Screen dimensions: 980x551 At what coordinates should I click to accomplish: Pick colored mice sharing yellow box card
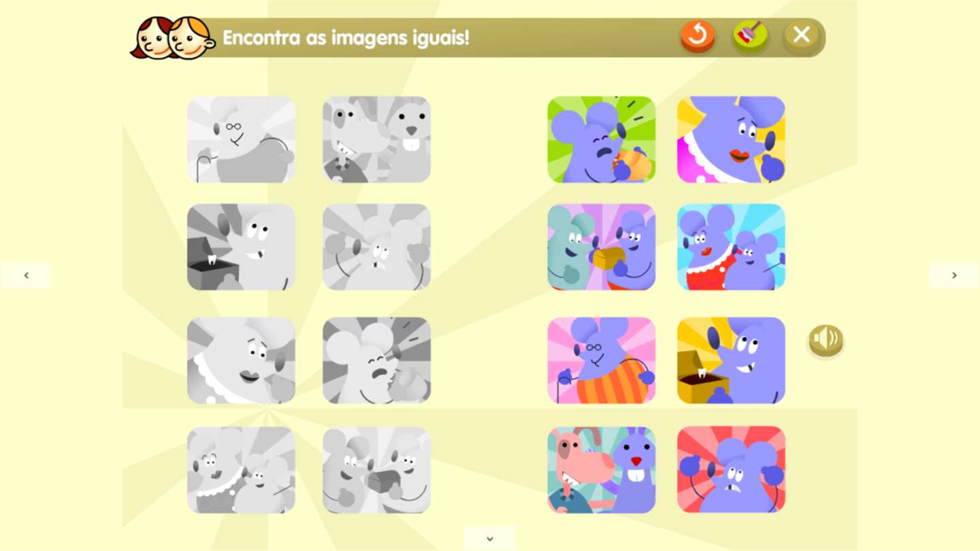pos(602,247)
